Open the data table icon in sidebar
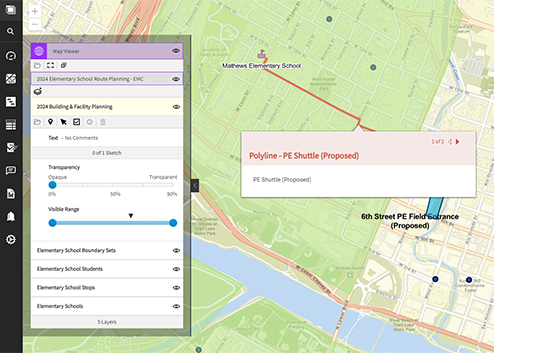534x363 pixels. click(x=11, y=125)
